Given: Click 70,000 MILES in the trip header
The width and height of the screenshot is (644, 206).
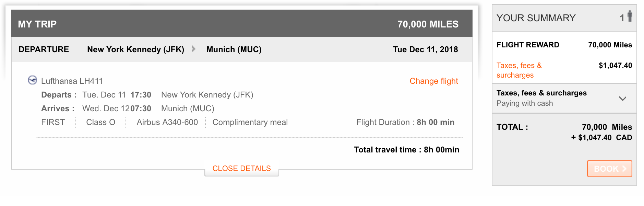Looking at the screenshot, I should point(428,24).
